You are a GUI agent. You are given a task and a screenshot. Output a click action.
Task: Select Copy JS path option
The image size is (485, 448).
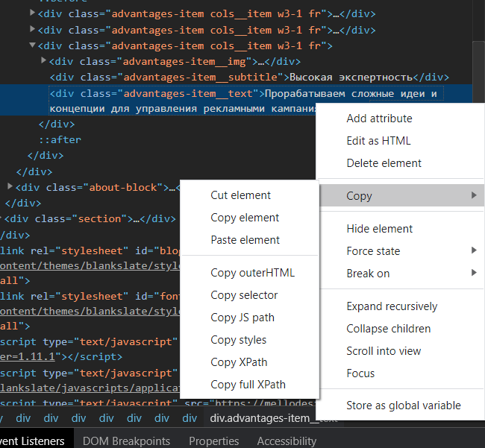[242, 318]
